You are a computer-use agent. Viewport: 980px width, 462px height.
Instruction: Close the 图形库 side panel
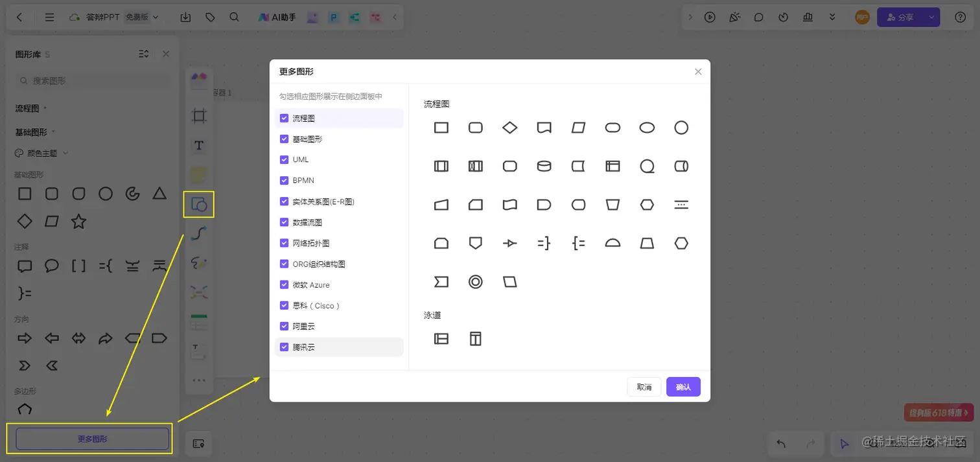coord(166,54)
